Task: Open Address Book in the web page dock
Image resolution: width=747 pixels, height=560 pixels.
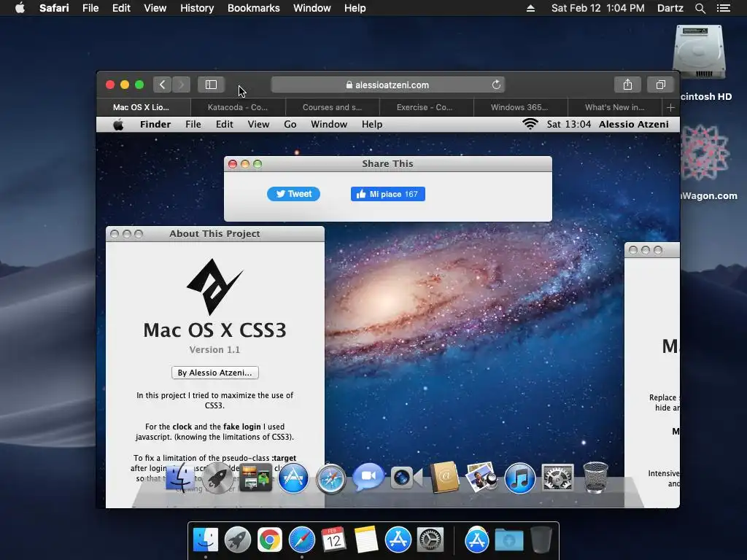Action: coord(444,477)
